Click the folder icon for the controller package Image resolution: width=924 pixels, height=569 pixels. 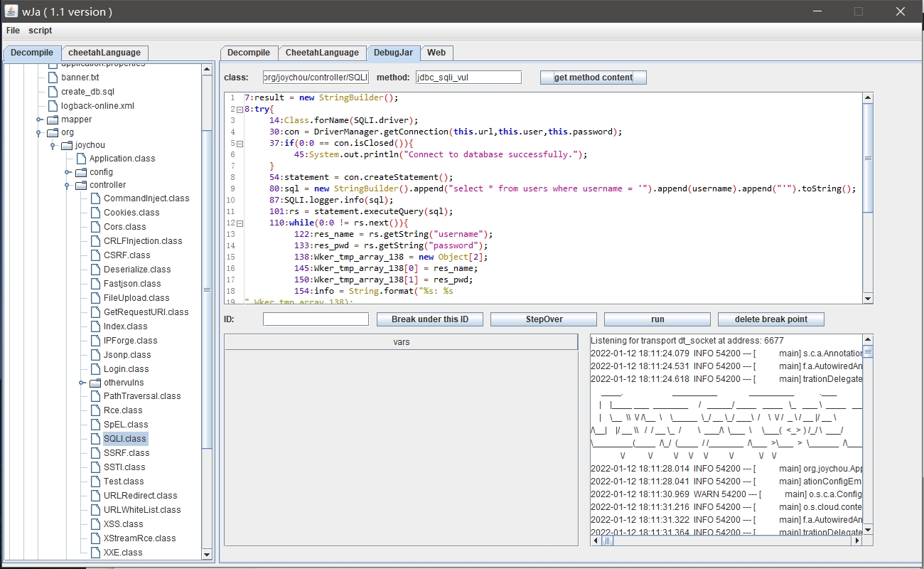tap(81, 185)
